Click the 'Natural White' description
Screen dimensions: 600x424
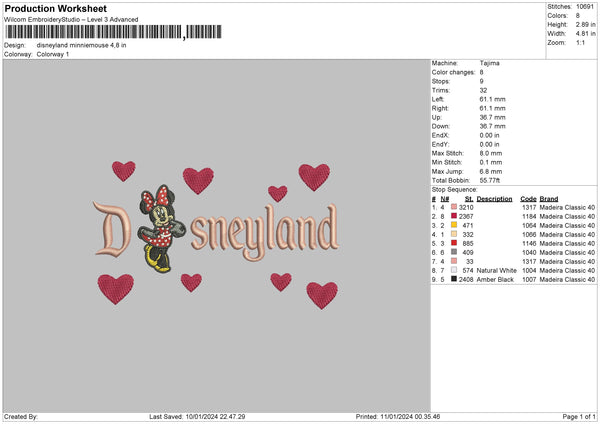(497, 271)
